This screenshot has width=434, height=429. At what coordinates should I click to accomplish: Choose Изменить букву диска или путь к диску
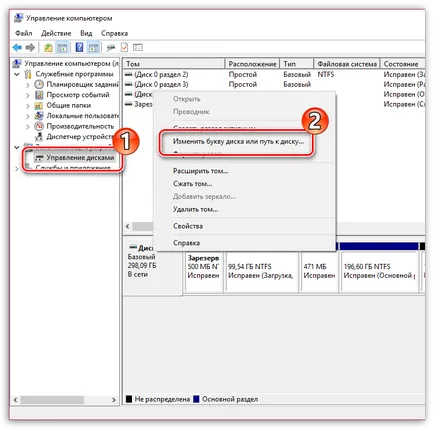pyautogui.click(x=238, y=141)
